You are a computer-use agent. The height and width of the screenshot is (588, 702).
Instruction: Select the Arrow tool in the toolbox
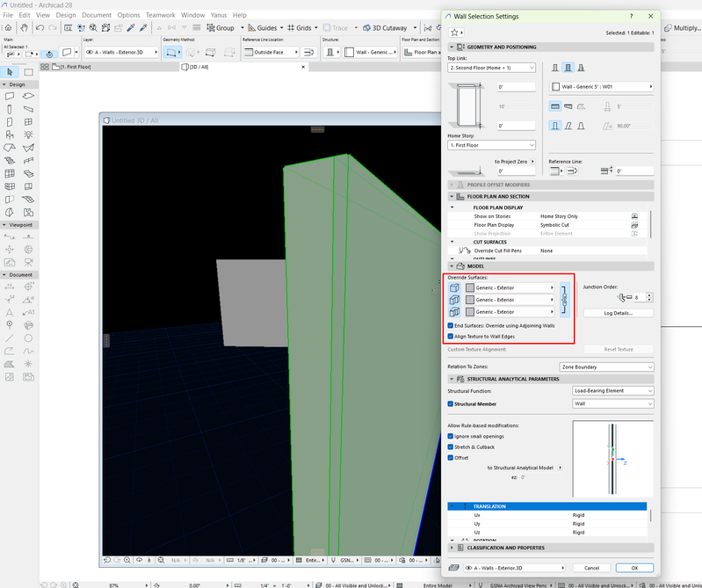pyautogui.click(x=10, y=72)
